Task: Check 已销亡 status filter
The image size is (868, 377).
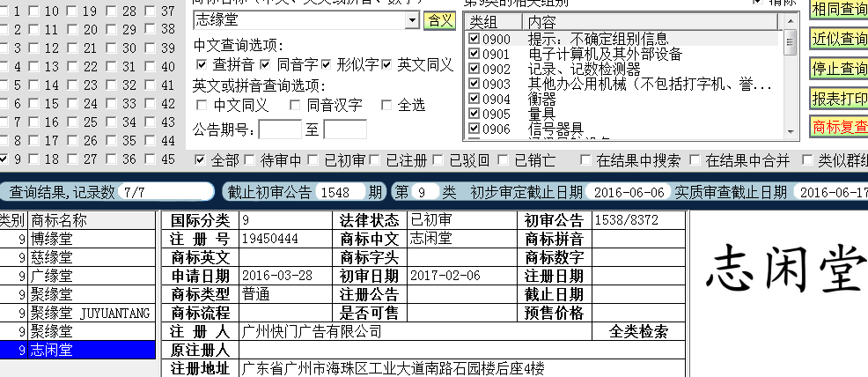Action: pyautogui.click(x=504, y=160)
